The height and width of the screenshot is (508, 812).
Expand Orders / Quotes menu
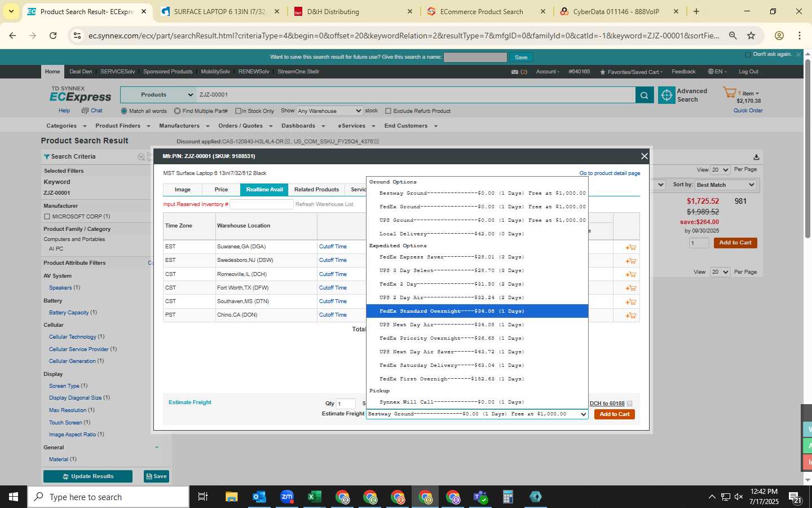[245, 126]
